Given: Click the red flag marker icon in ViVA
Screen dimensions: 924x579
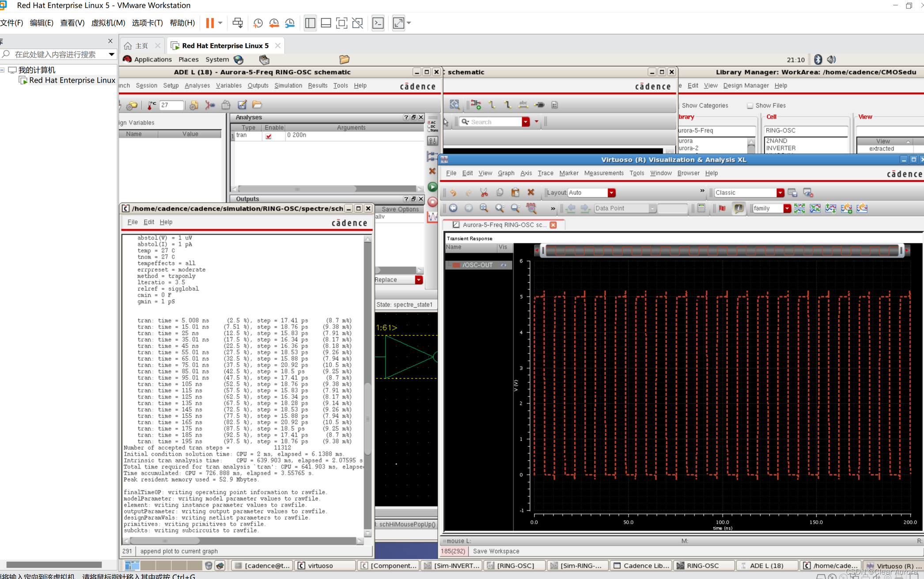Looking at the screenshot, I should [722, 208].
